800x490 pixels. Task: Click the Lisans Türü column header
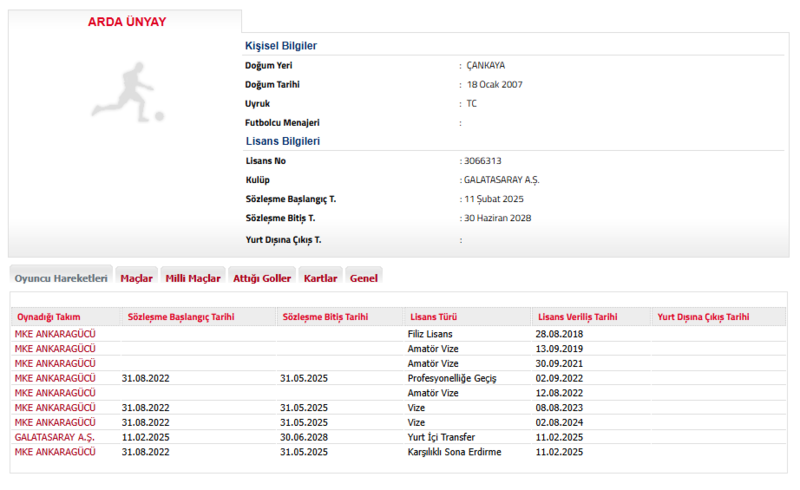pos(433,316)
